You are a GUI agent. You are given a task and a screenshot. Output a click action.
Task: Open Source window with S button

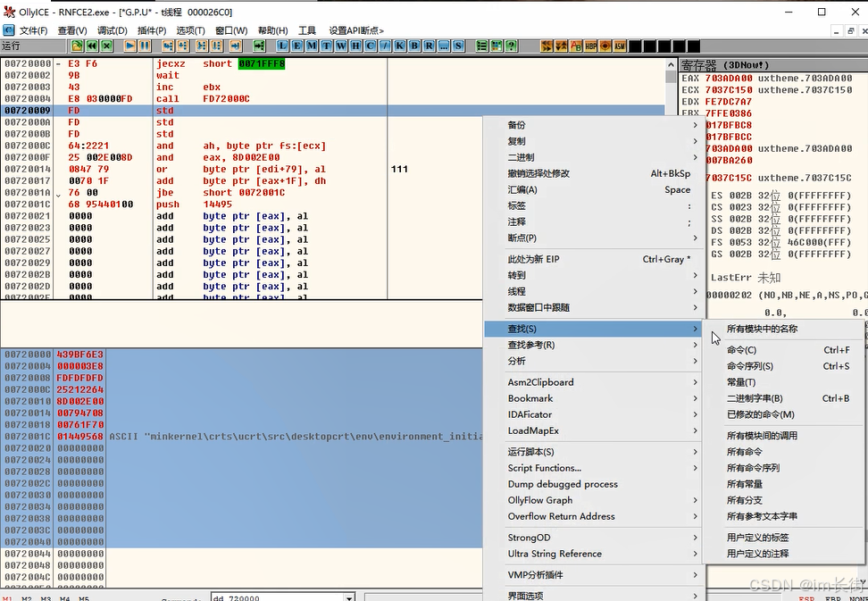coord(458,46)
